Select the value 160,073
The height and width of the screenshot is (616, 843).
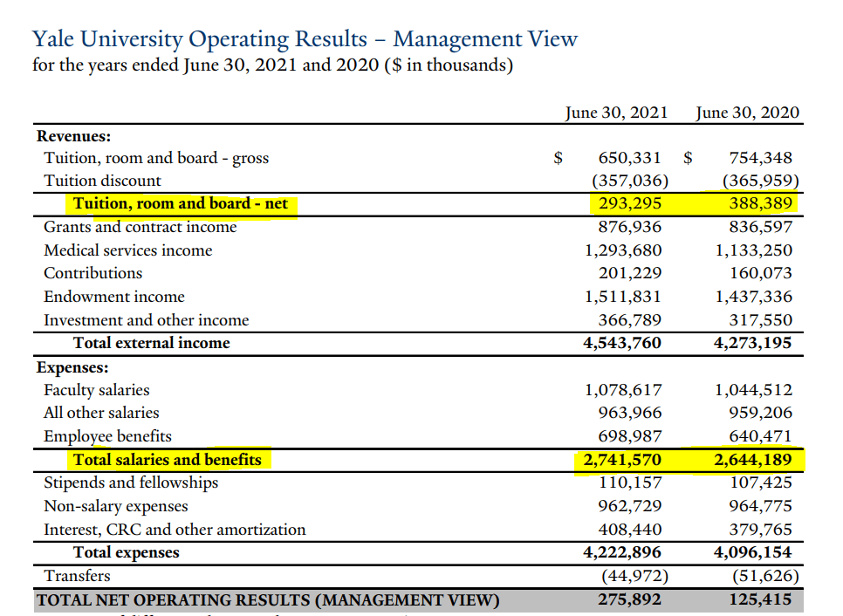(x=761, y=273)
